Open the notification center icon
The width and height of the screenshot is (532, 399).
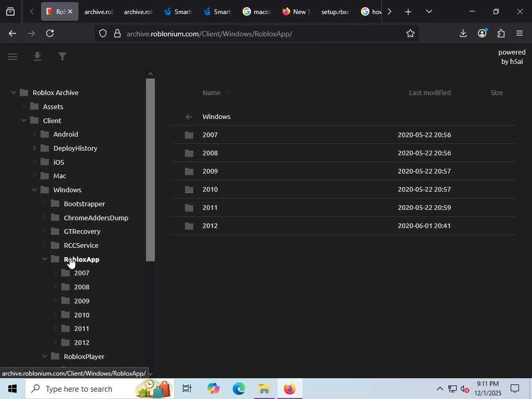pos(515,389)
